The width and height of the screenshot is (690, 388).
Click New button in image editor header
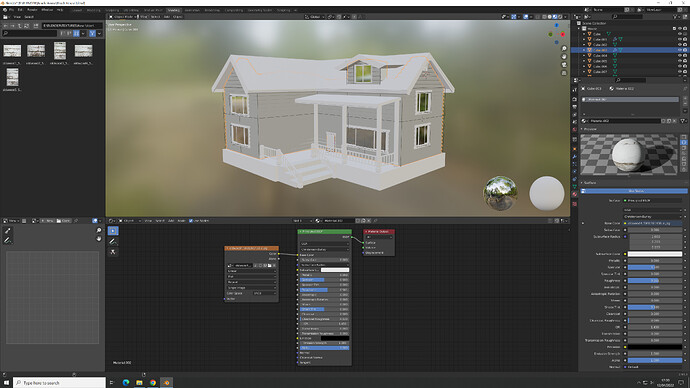[x=48, y=221]
